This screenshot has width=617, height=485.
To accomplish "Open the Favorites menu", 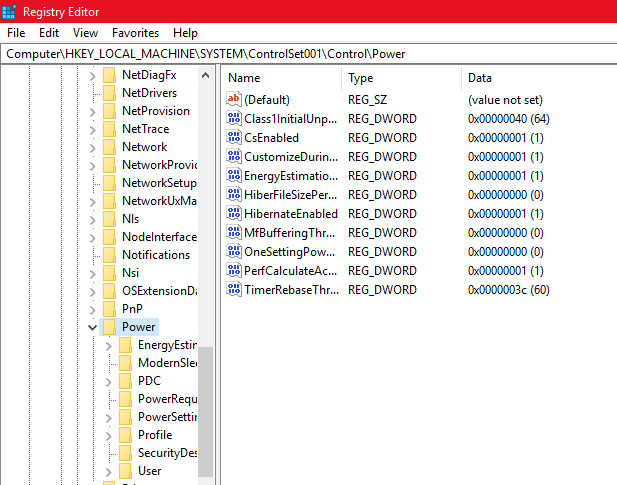I will (135, 33).
